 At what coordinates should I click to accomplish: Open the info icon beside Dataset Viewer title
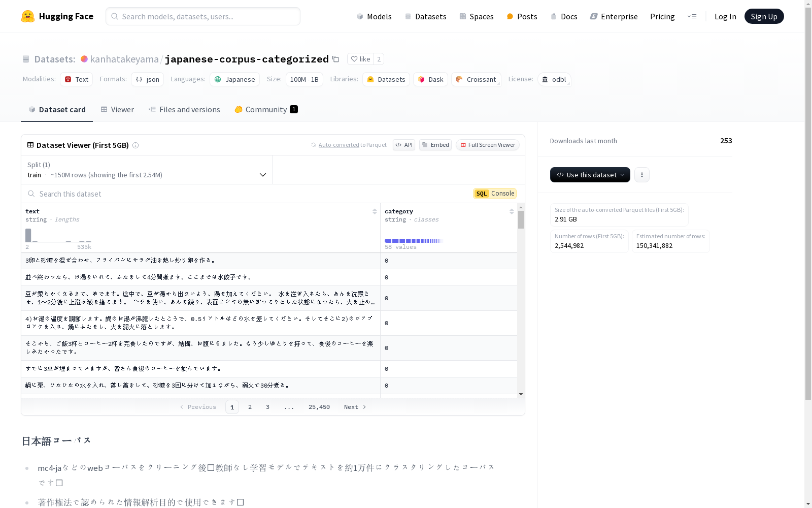coord(136,145)
